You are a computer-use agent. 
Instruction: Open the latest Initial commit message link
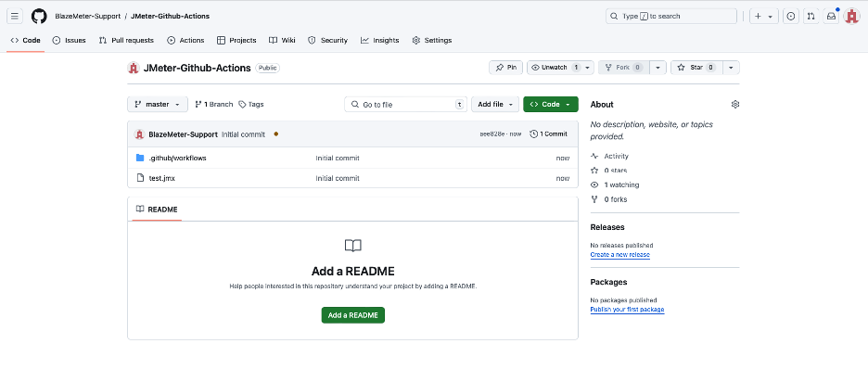point(243,134)
